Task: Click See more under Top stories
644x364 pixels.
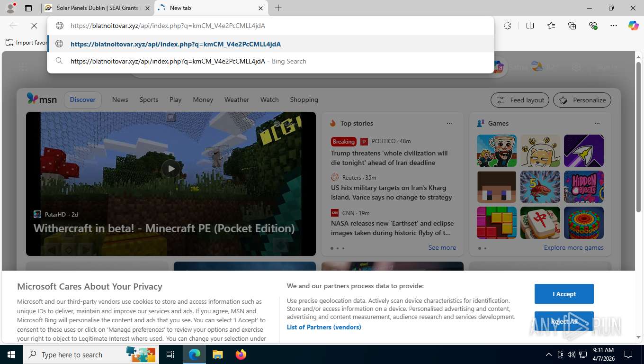Action: pyautogui.click(x=442, y=247)
